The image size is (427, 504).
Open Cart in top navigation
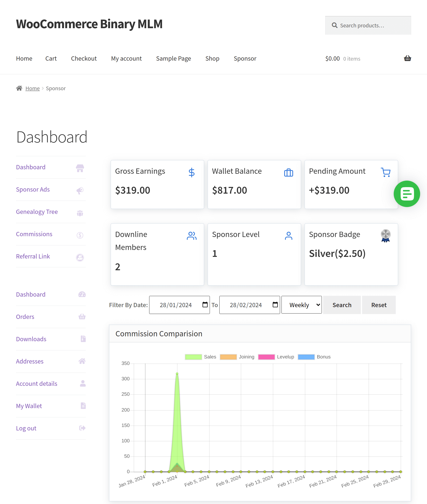coord(51,59)
